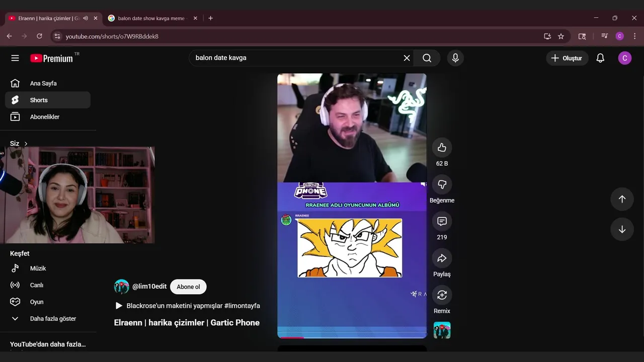Open Ana Sayfa in the sidebar
The height and width of the screenshot is (362, 644).
pyautogui.click(x=48, y=83)
